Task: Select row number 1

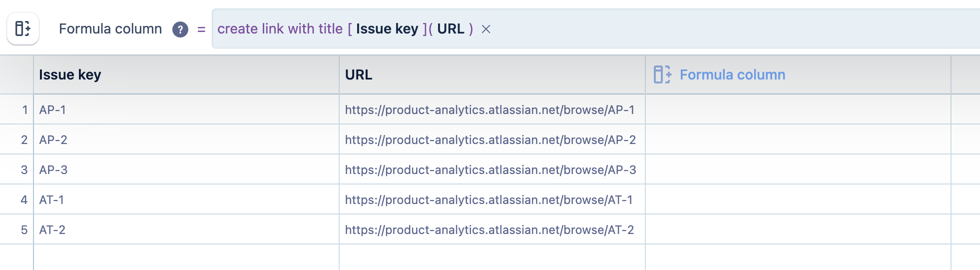Action: click(24, 109)
